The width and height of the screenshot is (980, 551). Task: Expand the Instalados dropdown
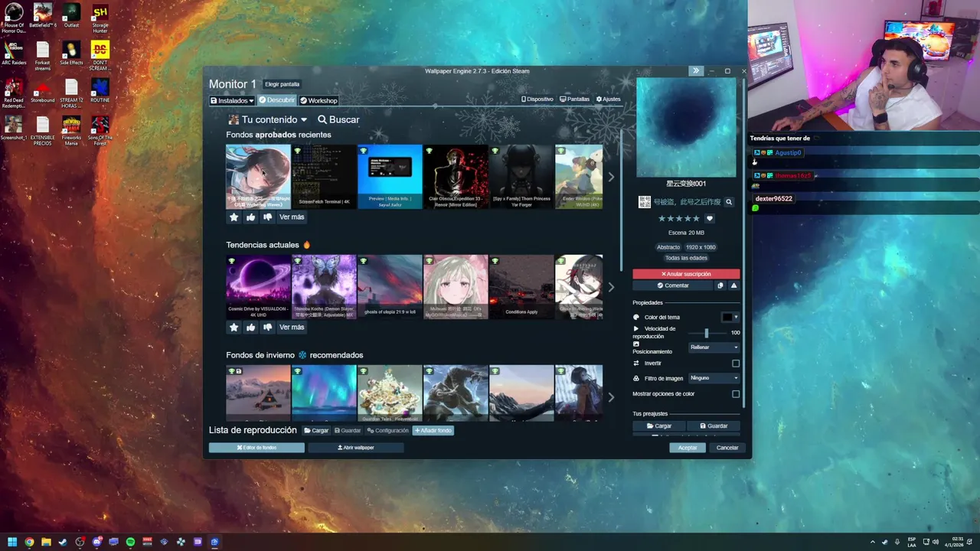click(232, 100)
